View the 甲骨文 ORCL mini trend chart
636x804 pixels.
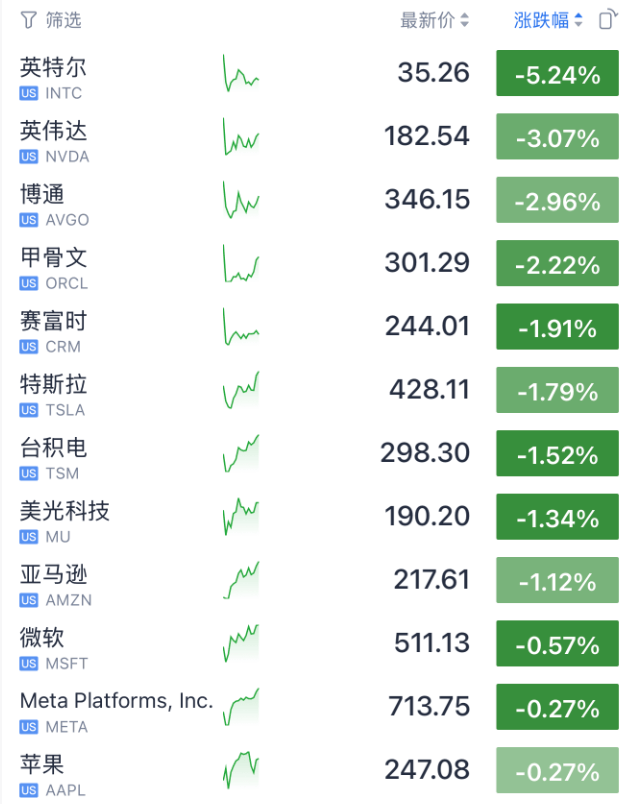point(240,265)
